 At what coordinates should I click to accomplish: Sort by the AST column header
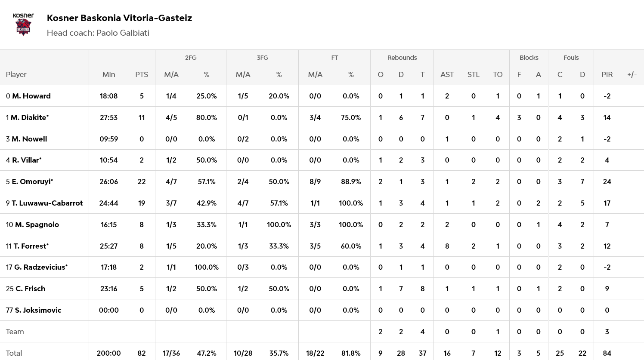[x=447, y=74]
